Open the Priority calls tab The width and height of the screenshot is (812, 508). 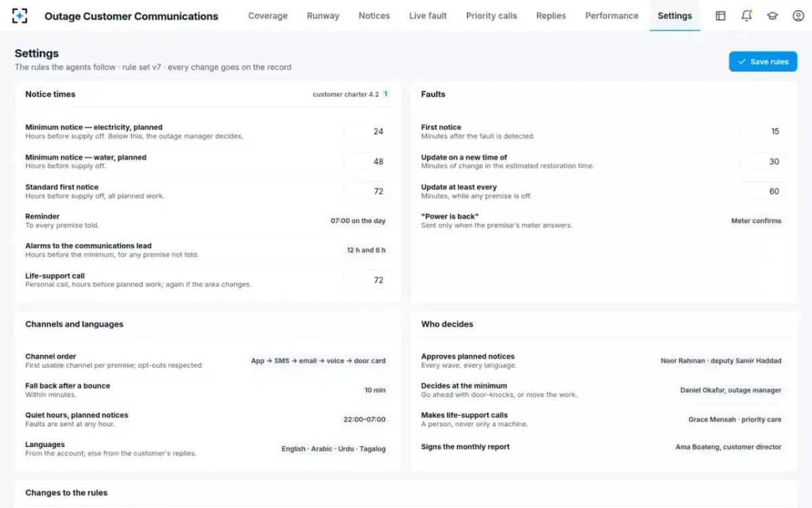(491, 16)
